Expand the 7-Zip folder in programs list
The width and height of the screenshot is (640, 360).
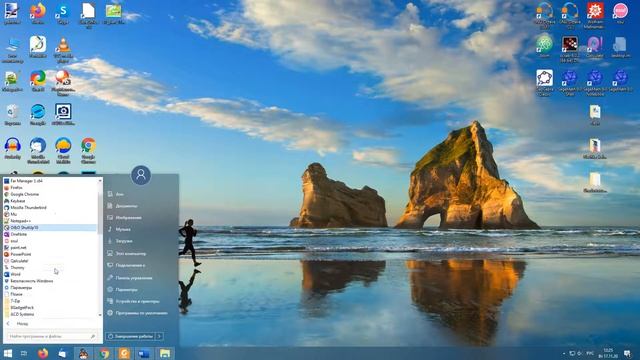pos(50,301)
